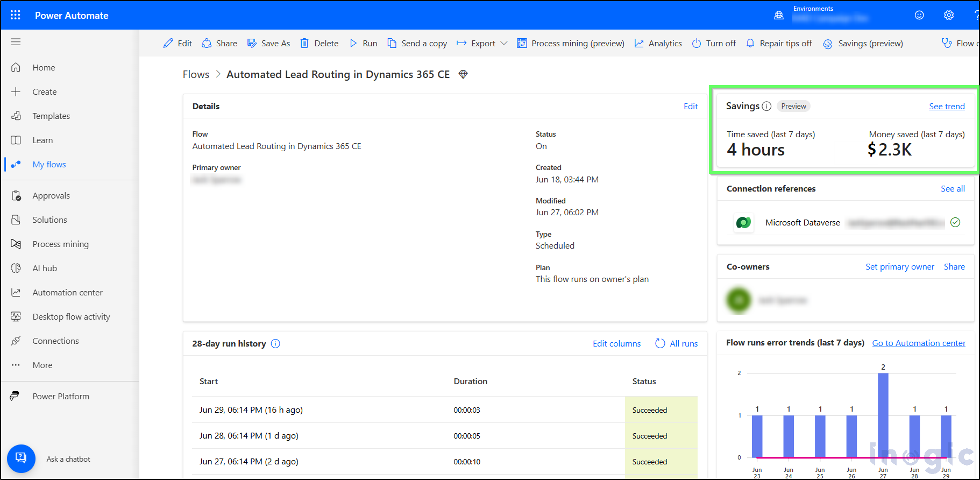Click Delete trash can button
The width and height of the screenshot is (980, 480).
(x=319, y=43)
